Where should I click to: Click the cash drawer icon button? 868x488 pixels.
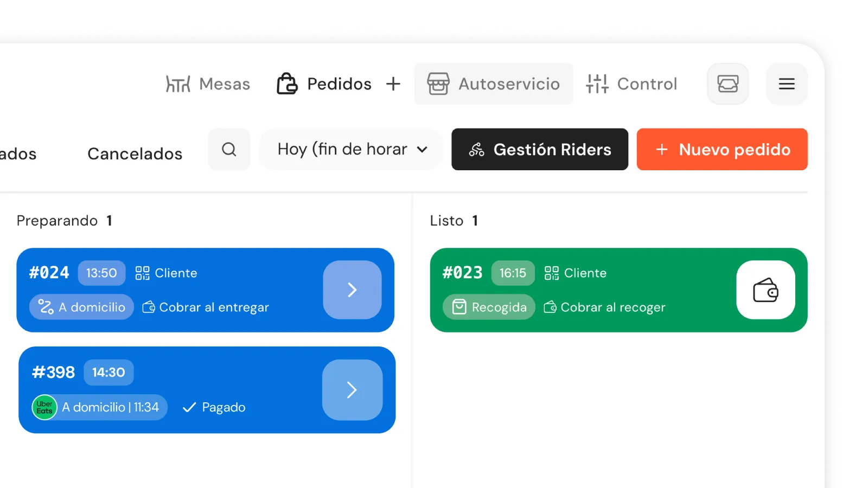tap(727, 84)
